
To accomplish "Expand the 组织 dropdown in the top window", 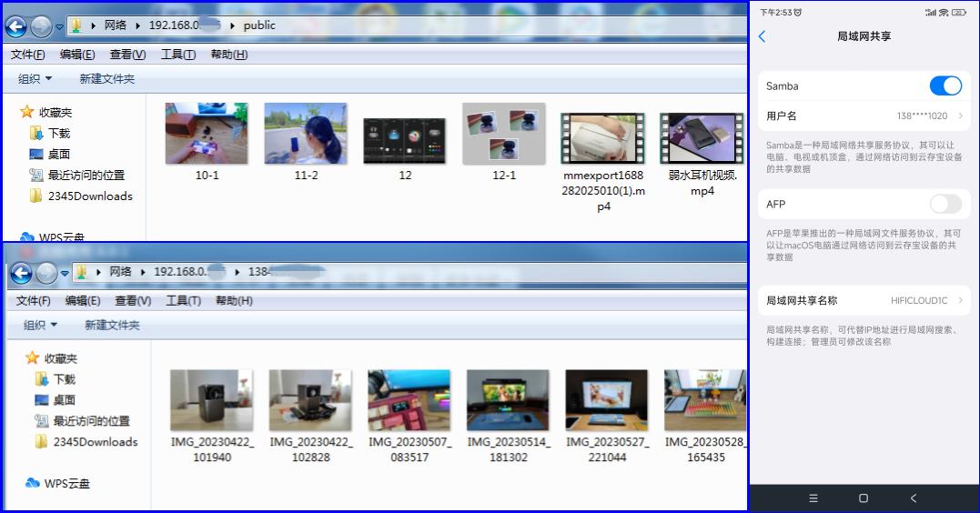I will coord(35,79).
